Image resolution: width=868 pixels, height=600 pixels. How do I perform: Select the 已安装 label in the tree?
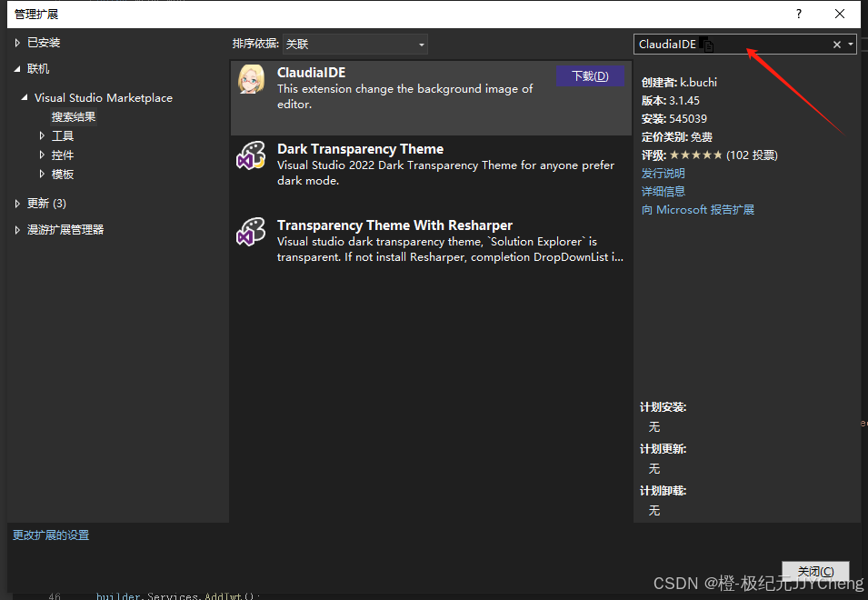pyautogui.click(x=44, y=43)
